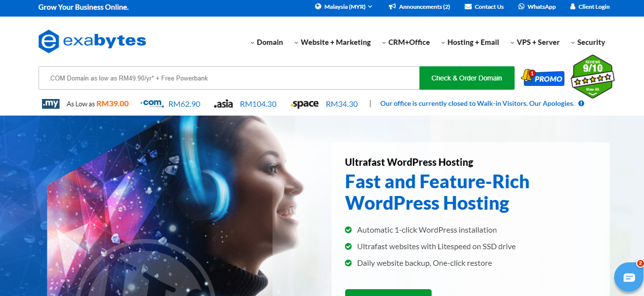Image resolution: width=644 pixels, height=296 pixels.
Task: Click the .asia domain logo
Action: (224, 104)
